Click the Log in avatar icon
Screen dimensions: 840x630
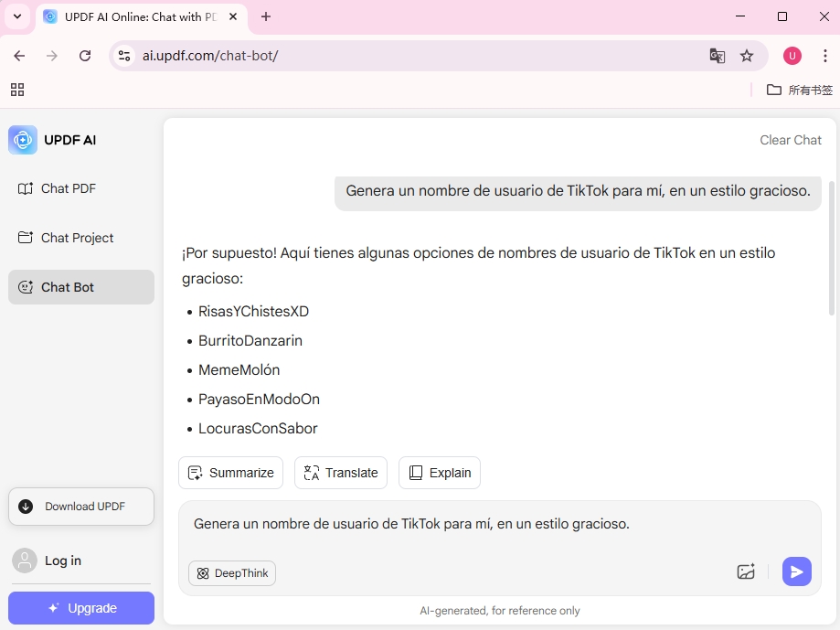click(x=25, y=561)
